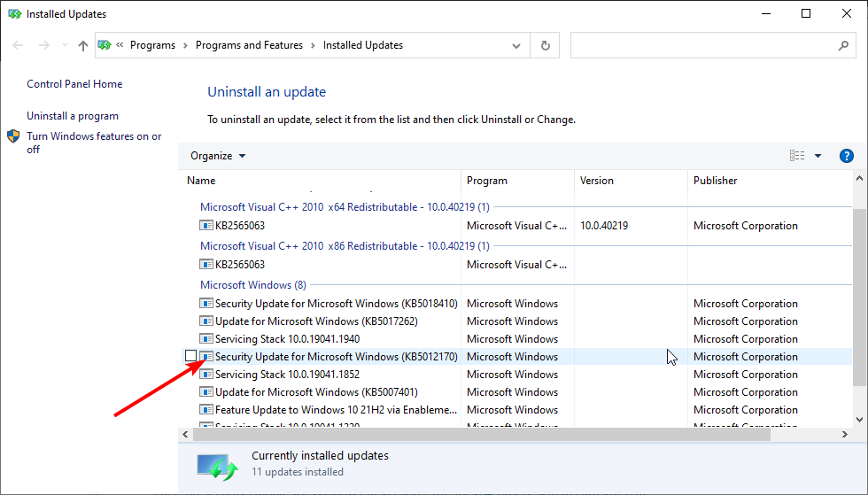The image size is (868, 495).
Task: Click the change view icon
Action: (x=797, y=156)
